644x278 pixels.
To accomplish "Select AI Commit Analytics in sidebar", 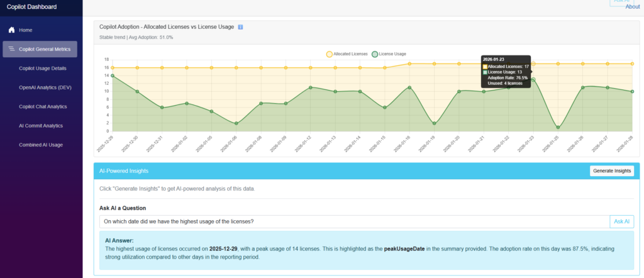I will pos(41,126).
